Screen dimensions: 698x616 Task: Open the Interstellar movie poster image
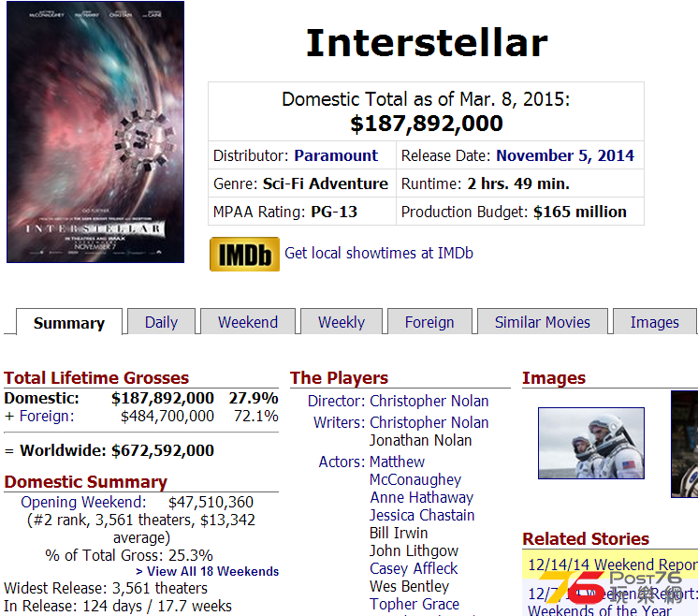click(x=95, y=132)
